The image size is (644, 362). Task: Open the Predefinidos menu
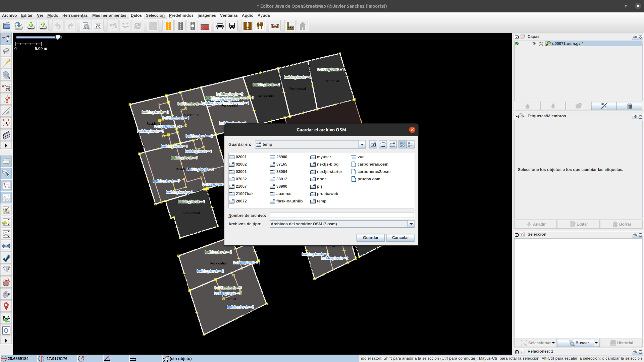[181, 15]
